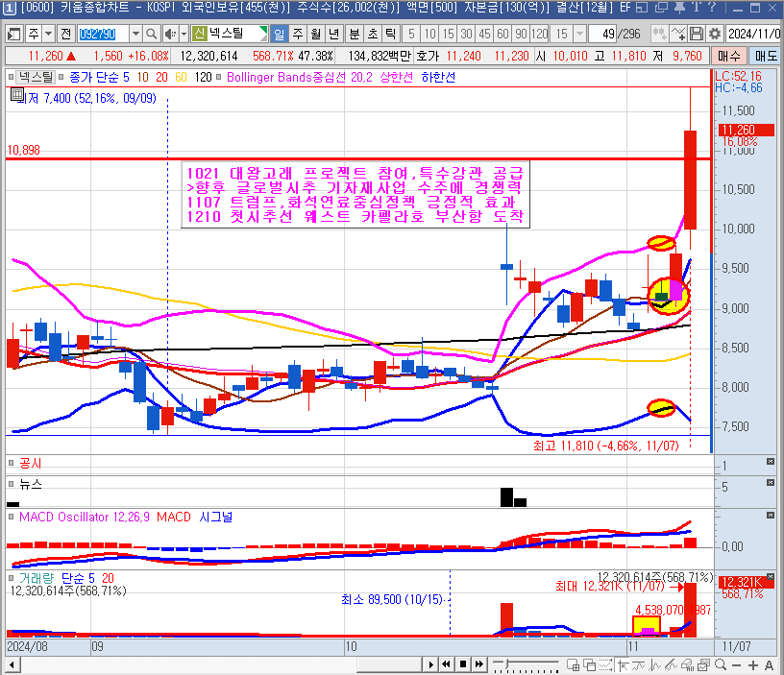Click the 매수 buy button
784x675 pixels.
(x=729, y=56)
